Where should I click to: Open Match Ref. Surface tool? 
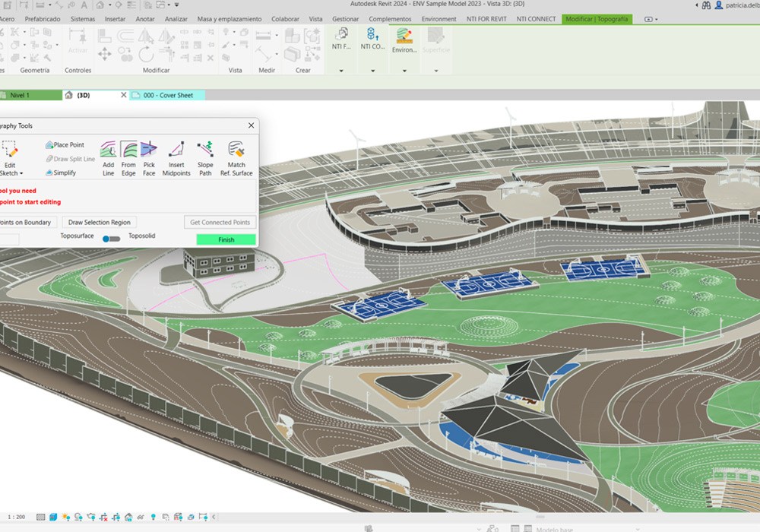(x=236, y=157)
